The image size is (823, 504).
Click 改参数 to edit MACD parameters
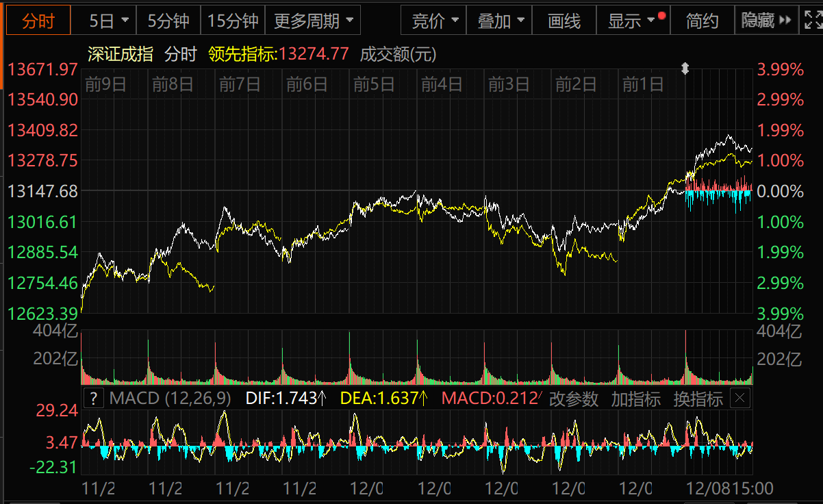574,399
